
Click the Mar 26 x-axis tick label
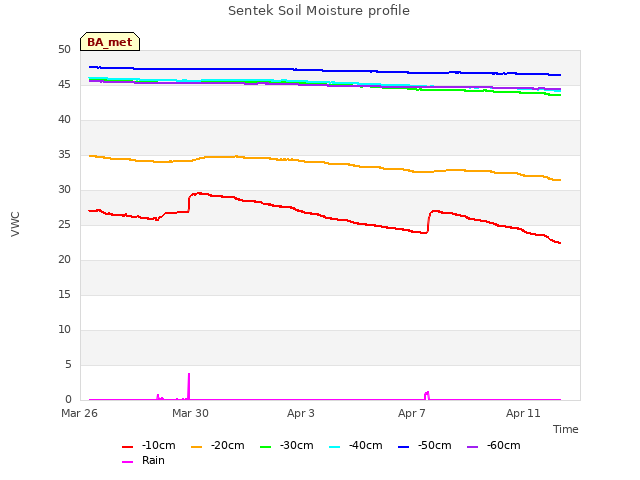79,413
